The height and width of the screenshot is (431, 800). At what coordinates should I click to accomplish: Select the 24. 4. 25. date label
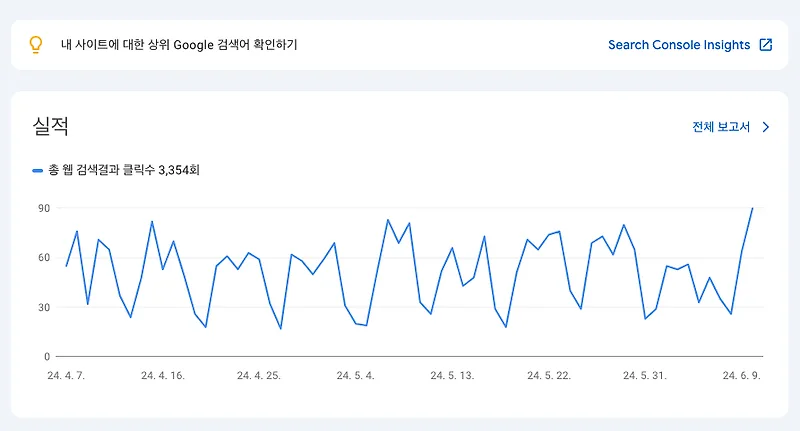[x=259, y=376]
